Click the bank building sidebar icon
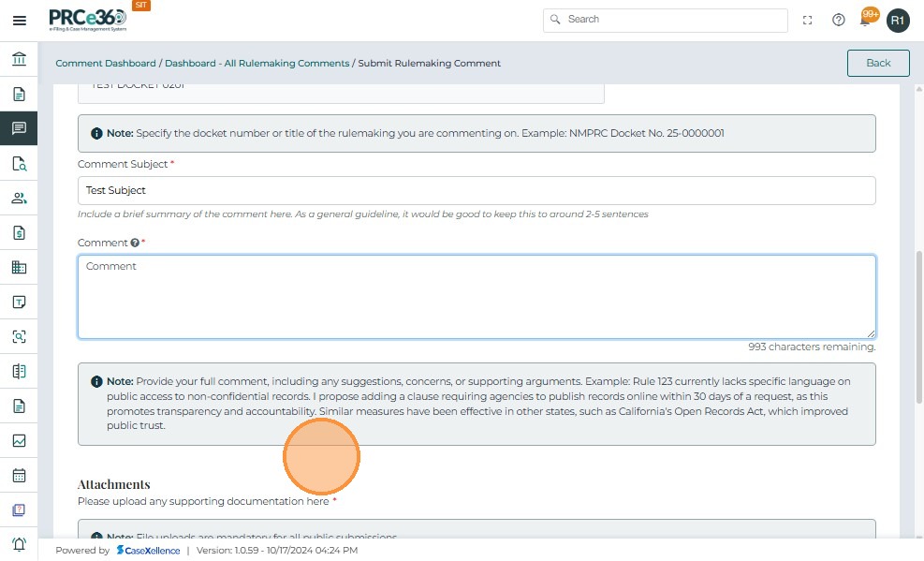 pos(19,60)
